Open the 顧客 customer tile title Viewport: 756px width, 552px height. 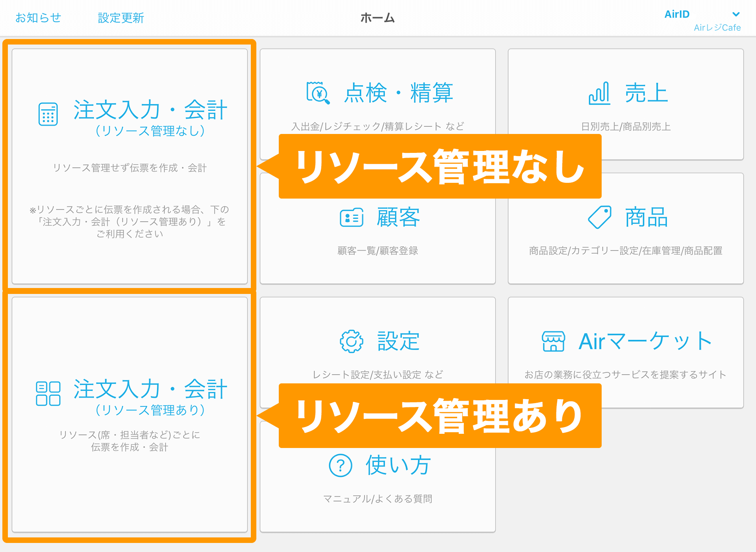pyautogui.click(x=398, y=217)
